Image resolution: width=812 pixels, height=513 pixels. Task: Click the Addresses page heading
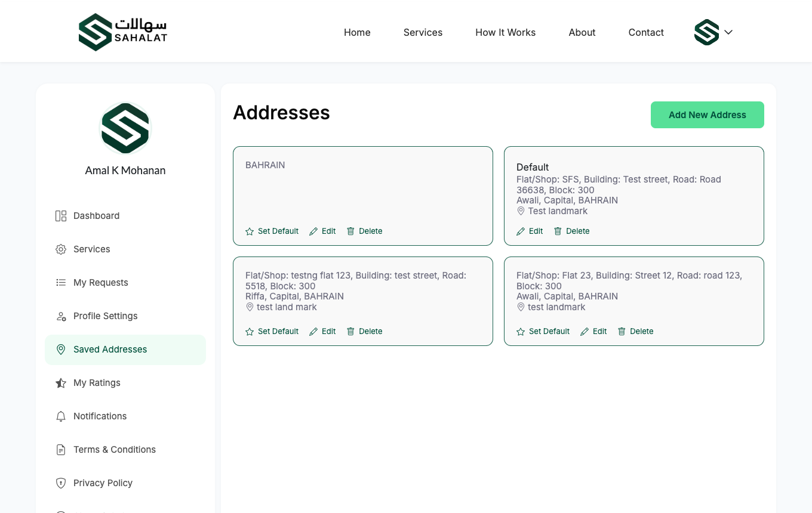(281, 113)
